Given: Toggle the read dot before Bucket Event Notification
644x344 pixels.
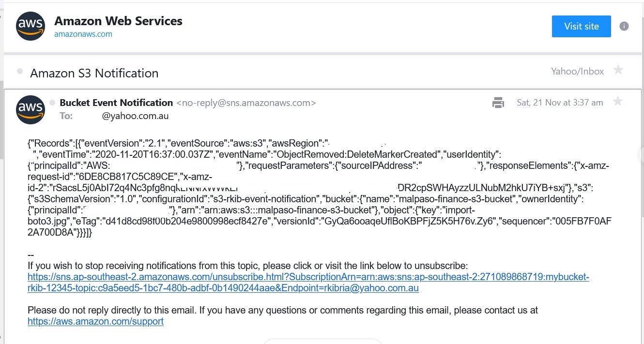Looking at the screenshot, I should (52, 103).
